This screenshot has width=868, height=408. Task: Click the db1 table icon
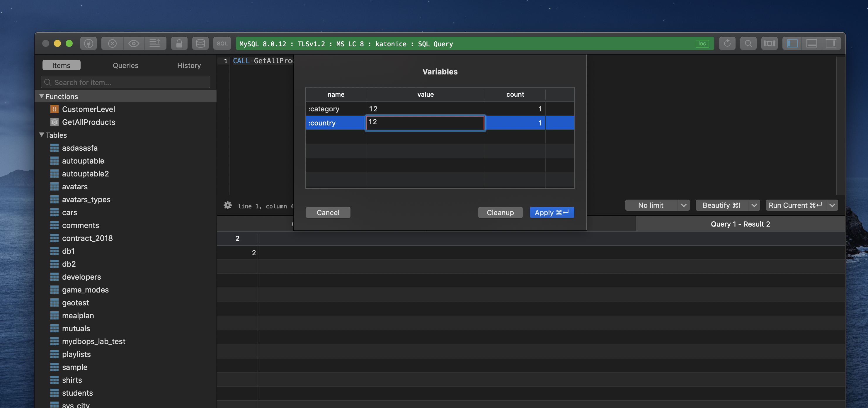click(x=54, y=251)
